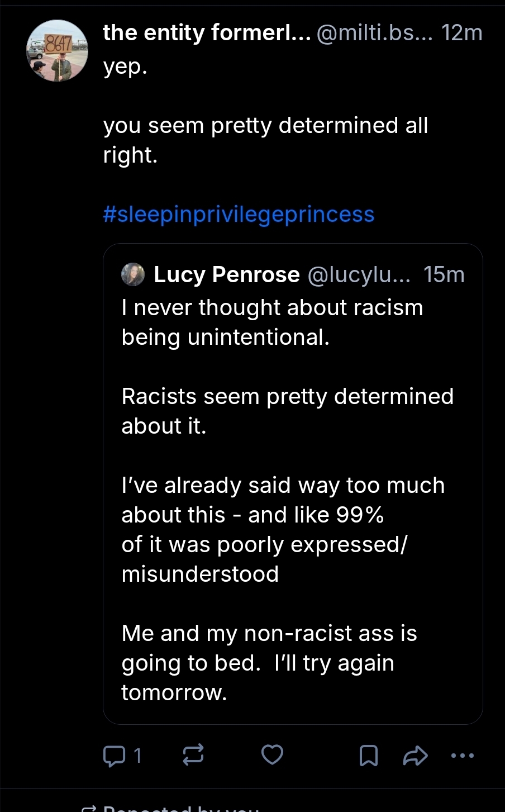Click the 15m timestamp on quoted post
This screenshot has width=505, height=812.
444,274
